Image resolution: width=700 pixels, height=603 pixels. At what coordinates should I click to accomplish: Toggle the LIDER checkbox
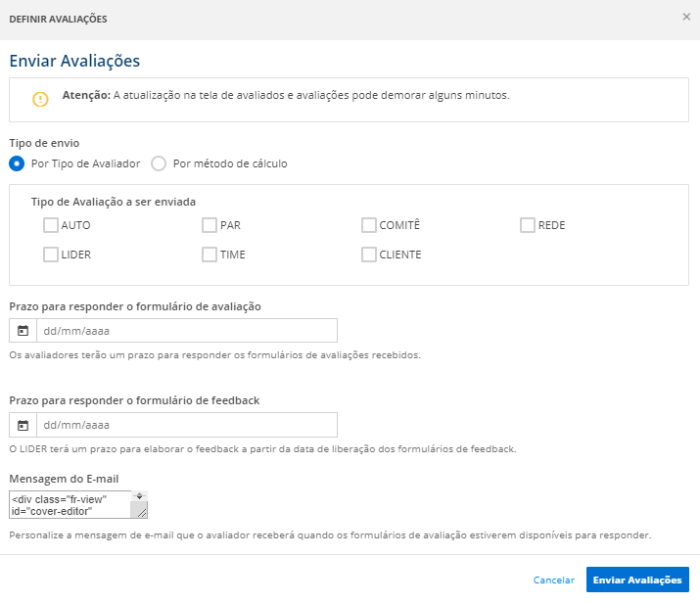(x=51, y=255)
